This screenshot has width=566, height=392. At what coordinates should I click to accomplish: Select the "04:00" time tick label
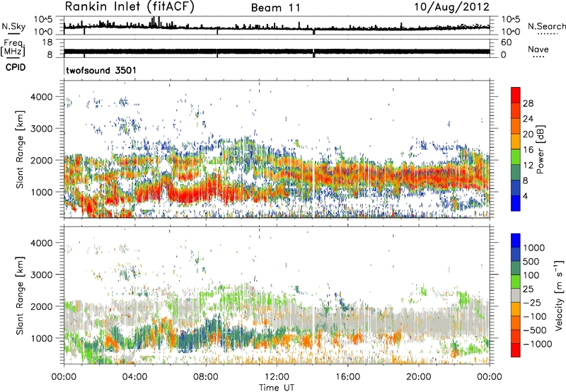[x=134, y=377]
